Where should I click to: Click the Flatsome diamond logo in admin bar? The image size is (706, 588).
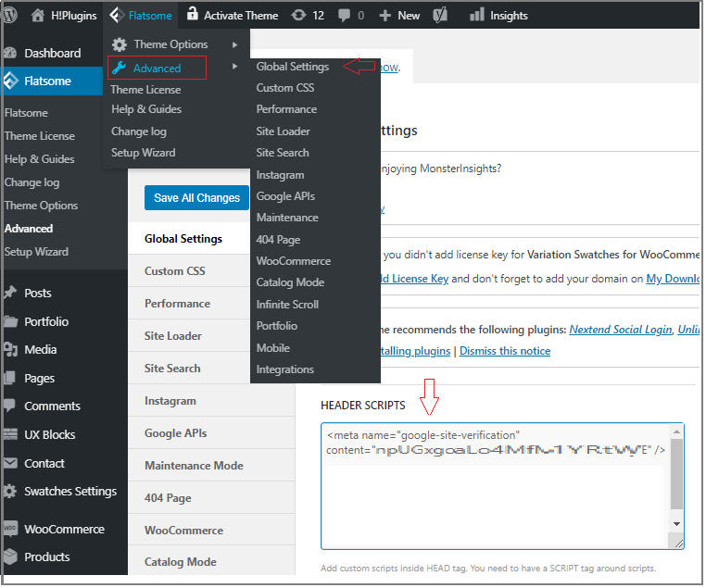click(x=116, y=16)
